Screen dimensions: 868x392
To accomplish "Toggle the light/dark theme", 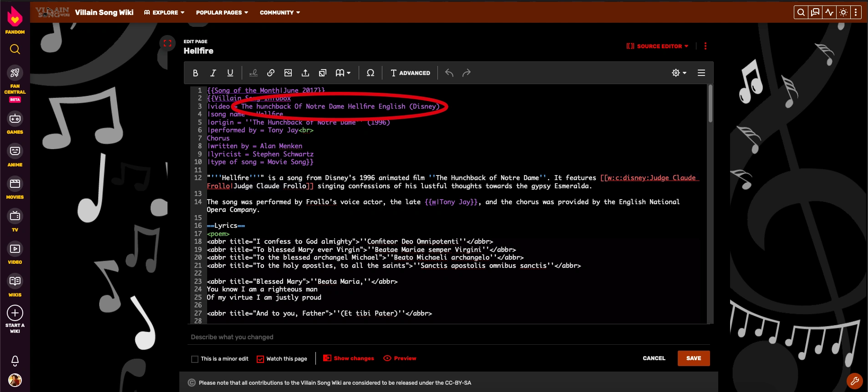I will point(843,12).
